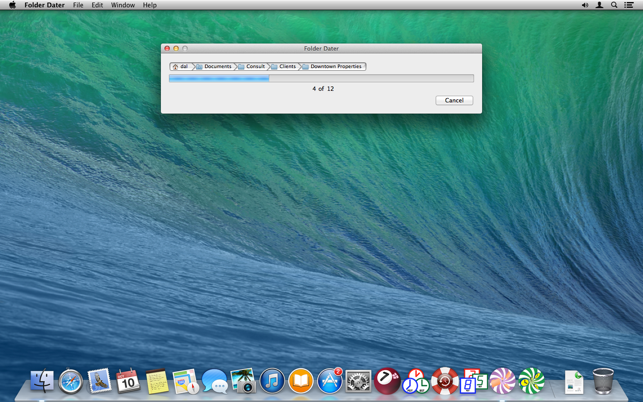Viewport: 643px width, 402px height.
Task: Open the Edit menu
Action: [97, 5]
